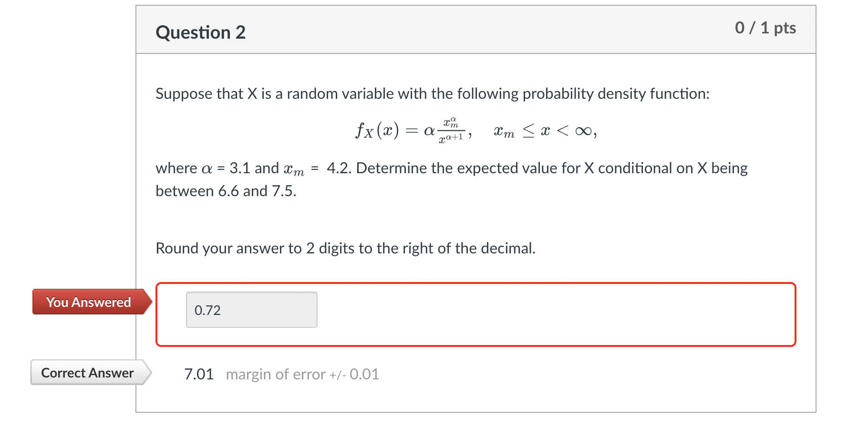Viewport: 868px width, 440px height.
Task: Click the red-outlined answer box region
Action: (x=477, y=313)
